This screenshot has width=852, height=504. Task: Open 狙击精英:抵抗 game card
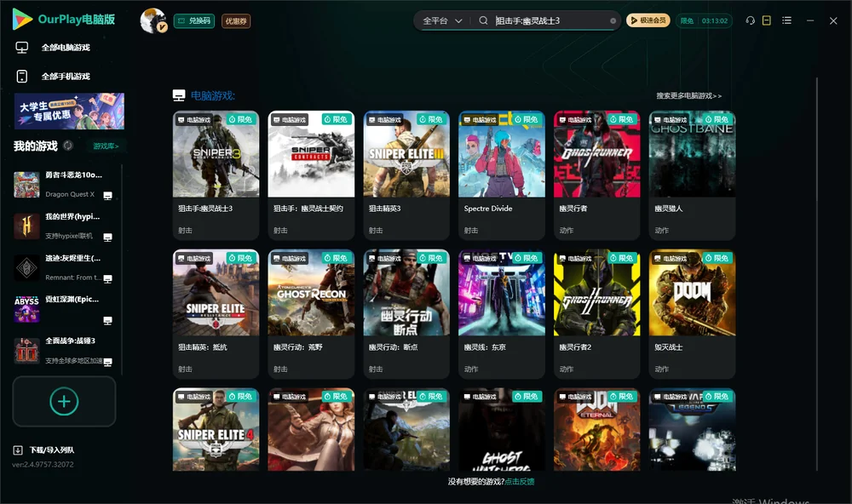click(216, 314)
